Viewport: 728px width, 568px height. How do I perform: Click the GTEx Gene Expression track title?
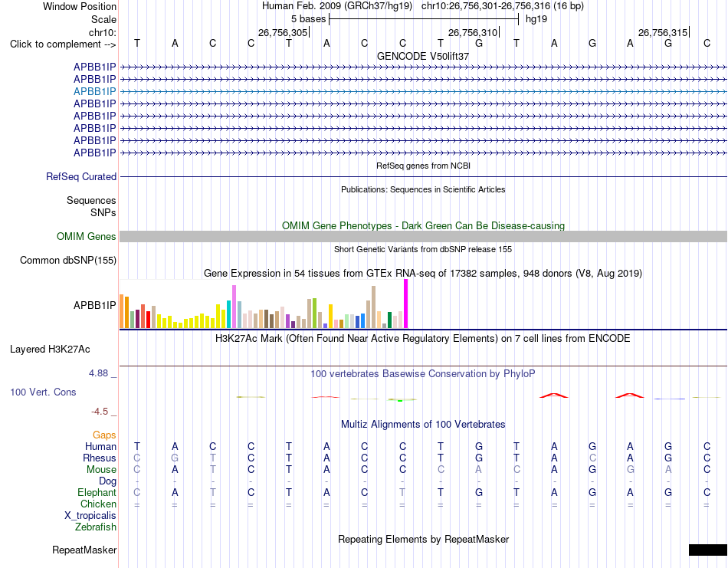423,273
